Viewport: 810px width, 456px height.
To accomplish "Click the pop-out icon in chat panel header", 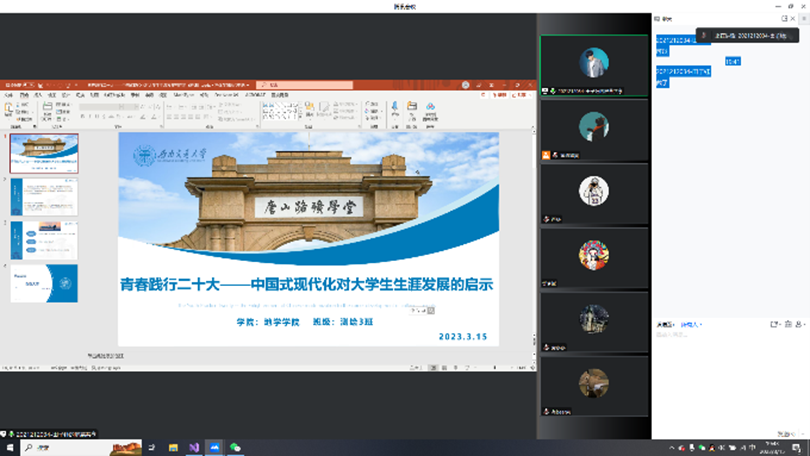I will (785, 18).
